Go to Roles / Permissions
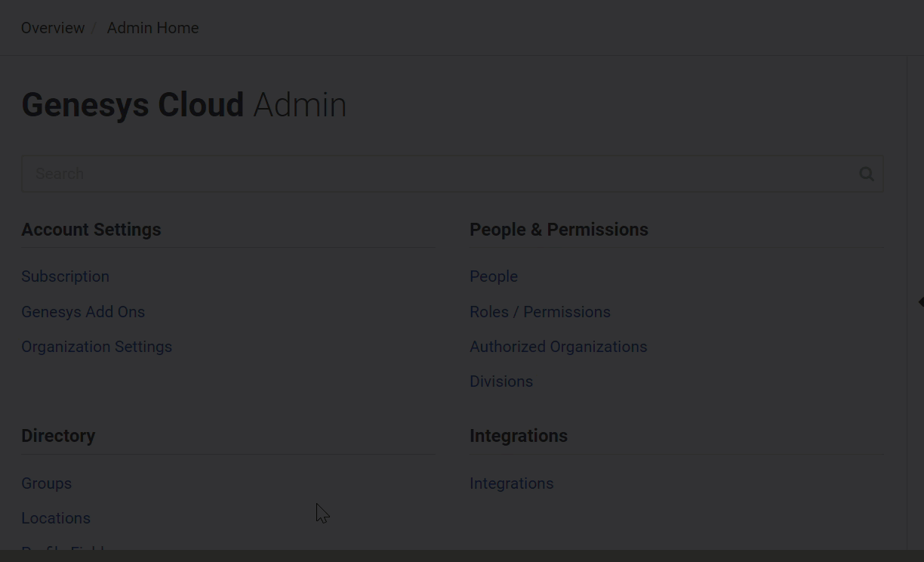 [x=540, y=312]
